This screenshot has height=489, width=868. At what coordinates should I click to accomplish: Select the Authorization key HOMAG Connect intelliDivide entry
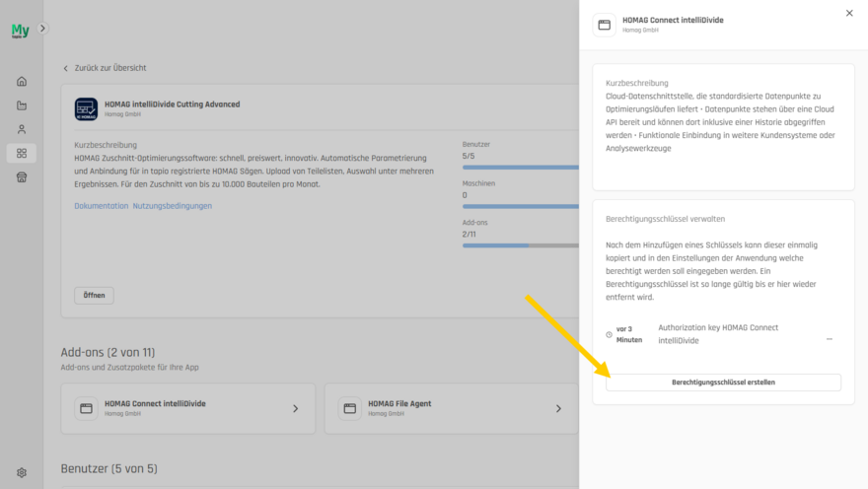click(718, 334)
